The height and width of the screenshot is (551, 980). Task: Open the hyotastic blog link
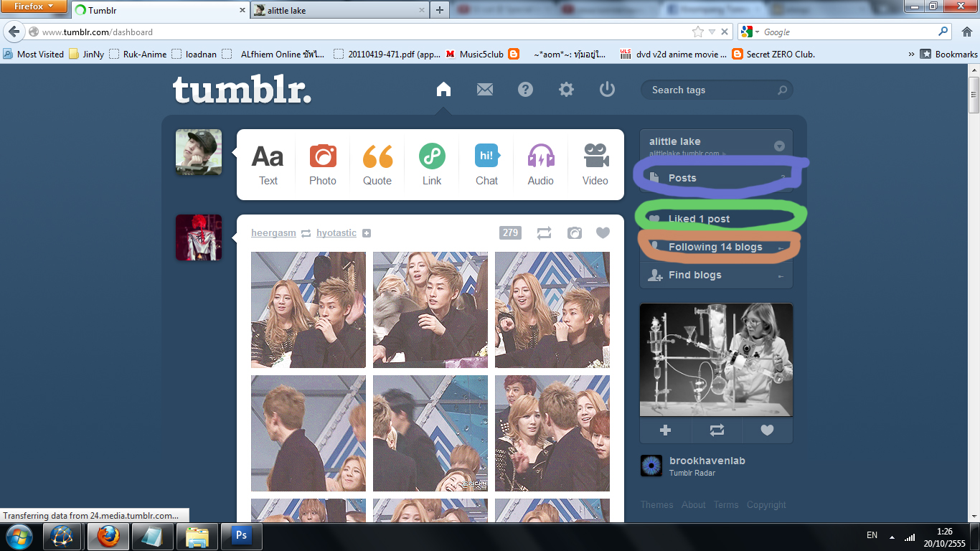(336, 233)
